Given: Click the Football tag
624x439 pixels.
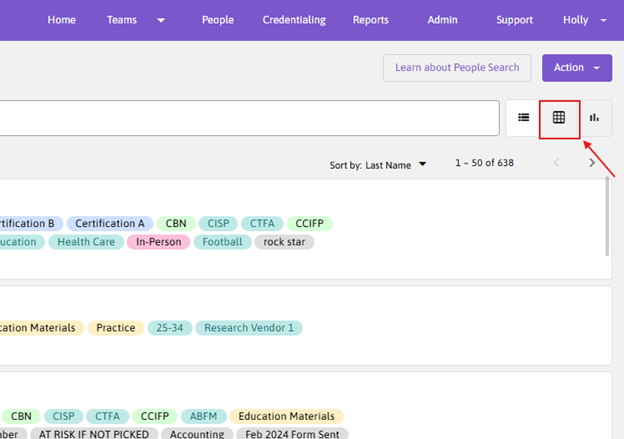Looking at the screenshot, I should point(222,242).
